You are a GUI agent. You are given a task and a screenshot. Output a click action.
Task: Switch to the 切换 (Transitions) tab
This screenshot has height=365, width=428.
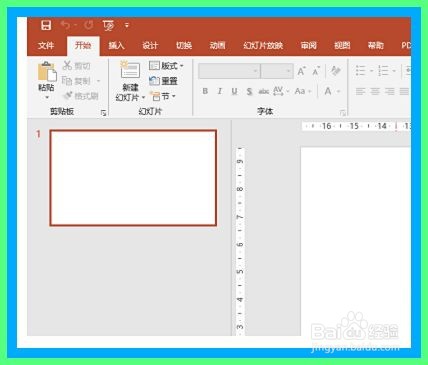184,45
